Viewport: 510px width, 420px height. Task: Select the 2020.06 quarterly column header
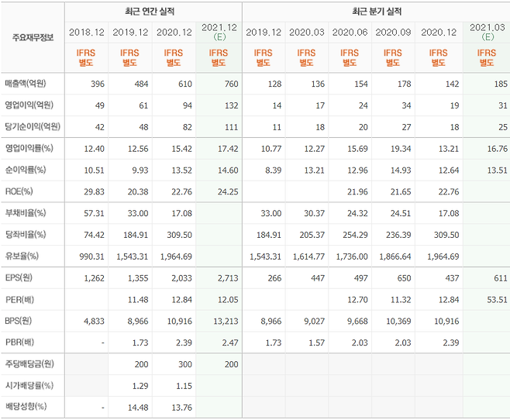tap(350, 32)
